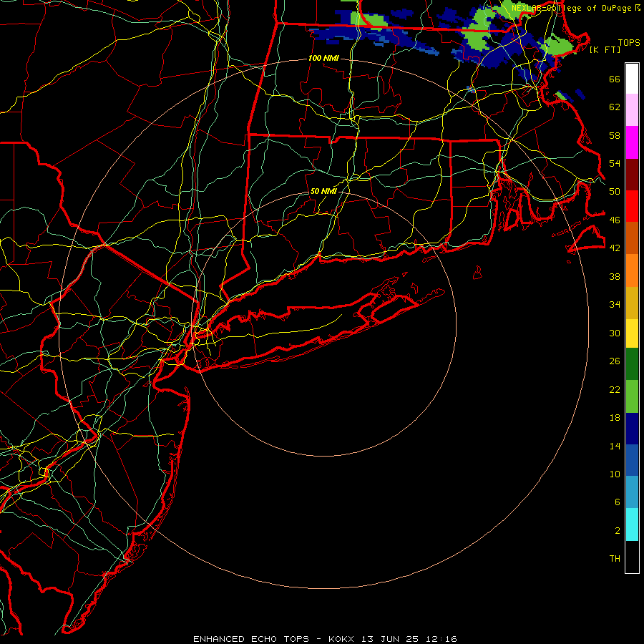
Task: Click the magenta legend swatch
Action: (x=632, y=142)
